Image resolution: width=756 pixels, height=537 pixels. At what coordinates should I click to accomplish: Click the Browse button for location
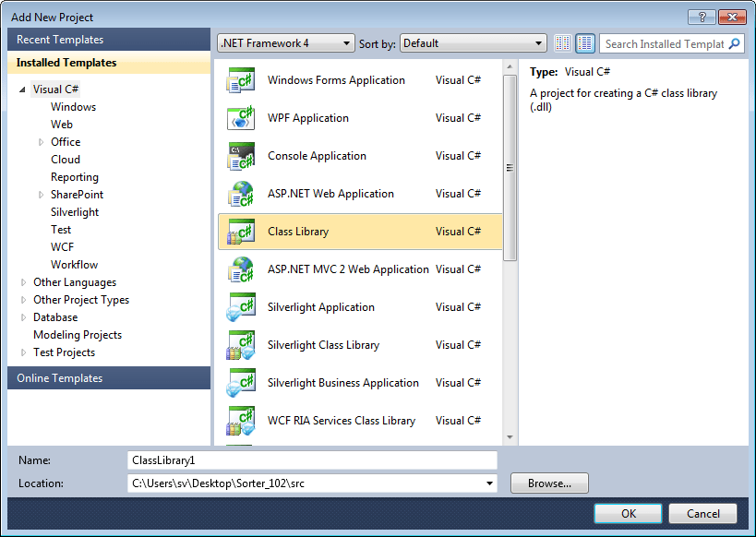point(549,483)
